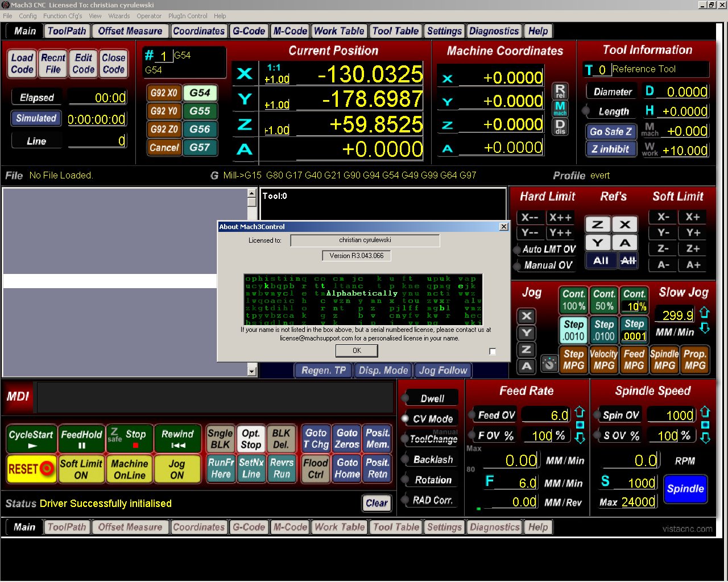Zero the Y axis position button

(245, 99)
